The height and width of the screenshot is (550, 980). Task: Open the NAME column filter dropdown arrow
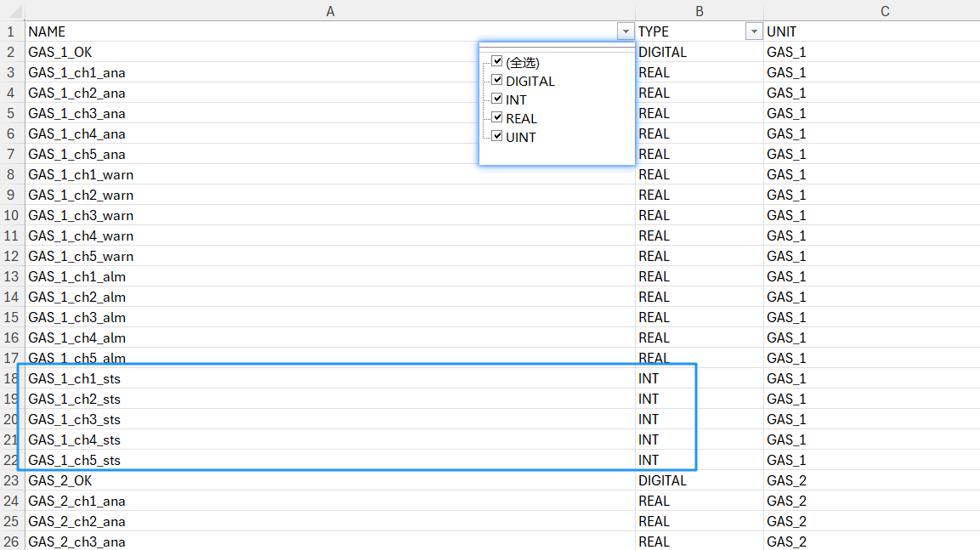(x=626, y=31)
